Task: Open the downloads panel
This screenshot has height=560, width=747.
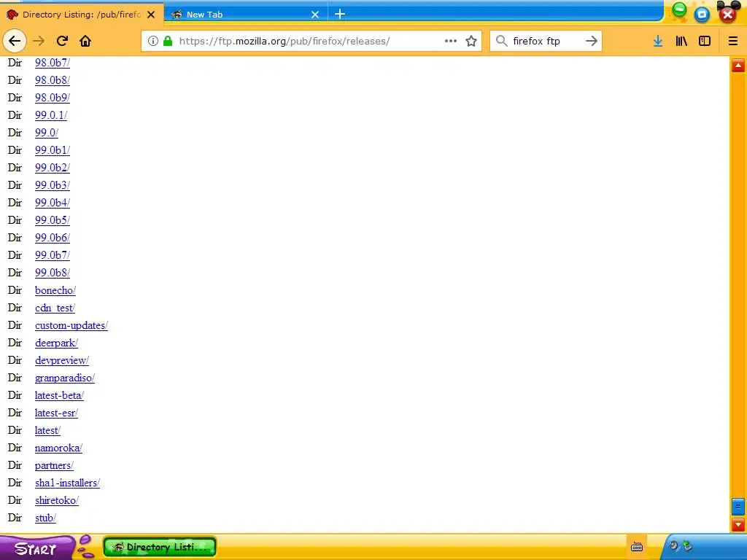Action: click(658, 41)
